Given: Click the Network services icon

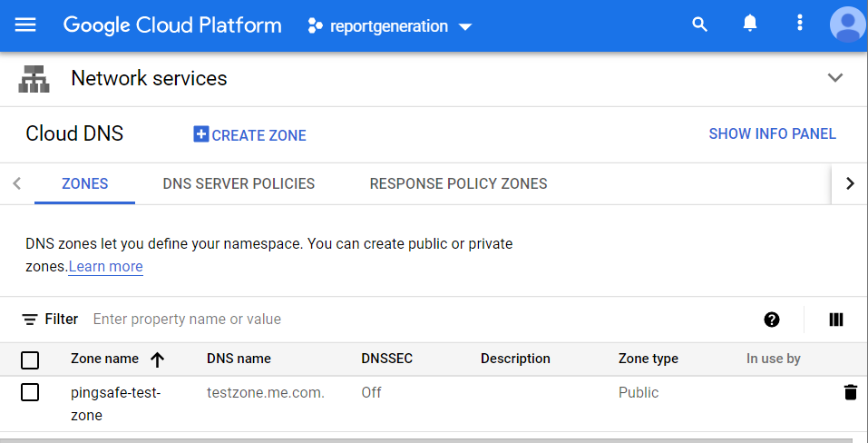Looking at the screenshot, I should [34, 79].
